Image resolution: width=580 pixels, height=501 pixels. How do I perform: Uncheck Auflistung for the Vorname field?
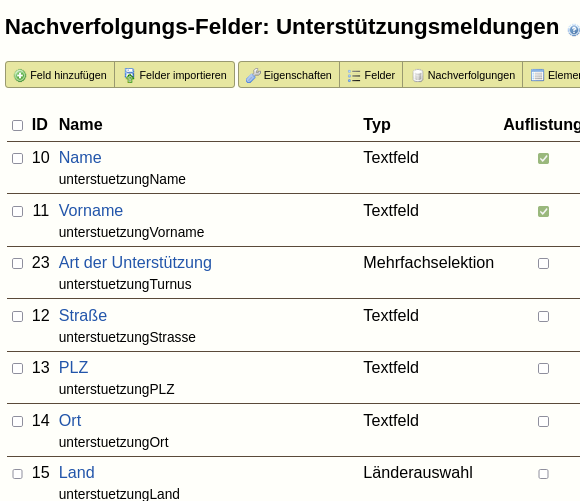(x=543, y=211)
